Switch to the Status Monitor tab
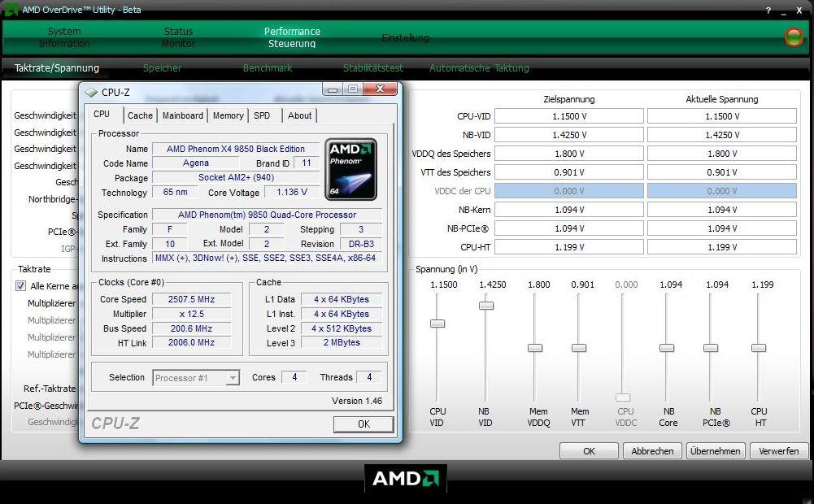This screenshot has height=504, width=814. coord(178,37)
